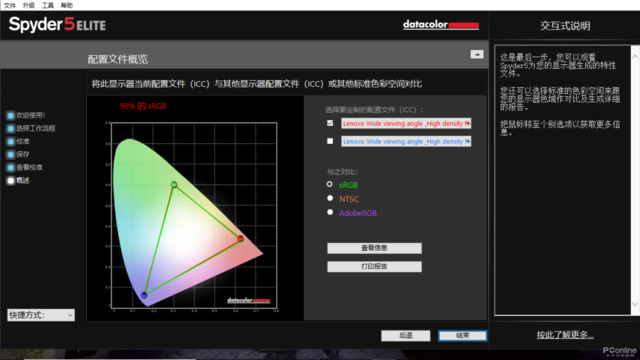This screenshot has height=360, width=640.
Task: Open the 快捷方式 dropdown
Action: (x=41, y=315)
